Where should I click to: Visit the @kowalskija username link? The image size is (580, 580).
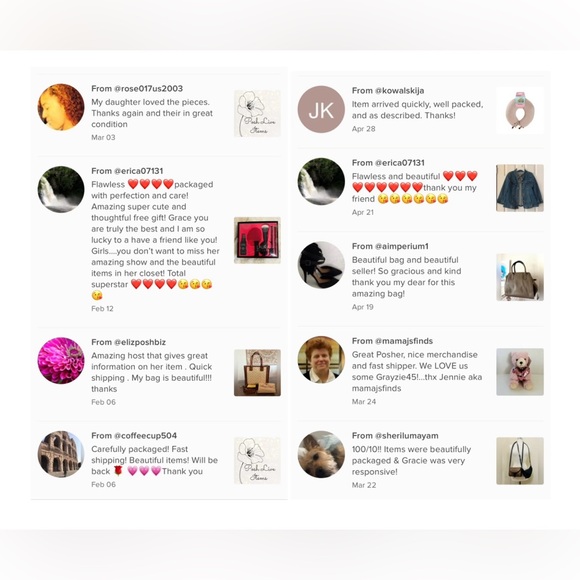coord(399,91)
